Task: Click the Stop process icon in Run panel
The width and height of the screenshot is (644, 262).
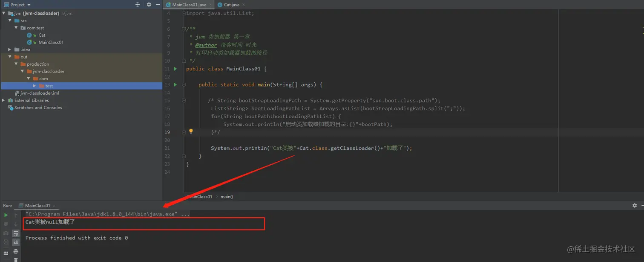Action: pos(6,224)
